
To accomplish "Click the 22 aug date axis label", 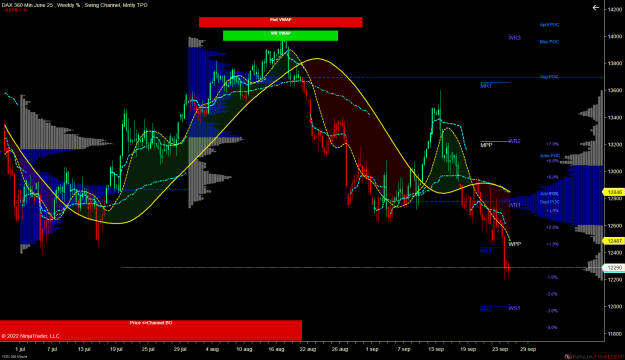I will (x=308, y=349).
